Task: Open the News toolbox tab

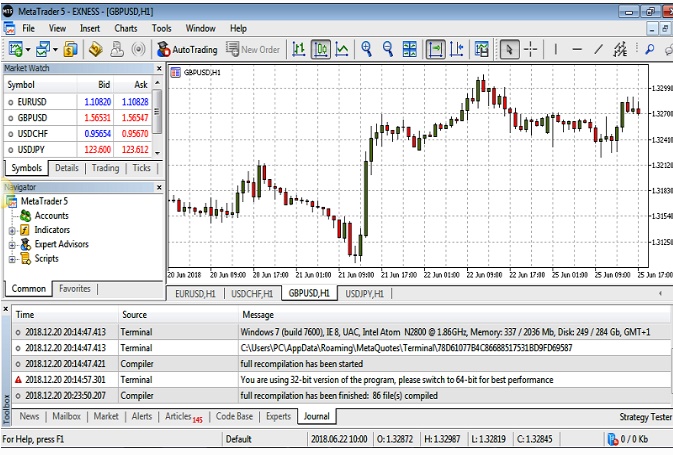Action: 29,416
